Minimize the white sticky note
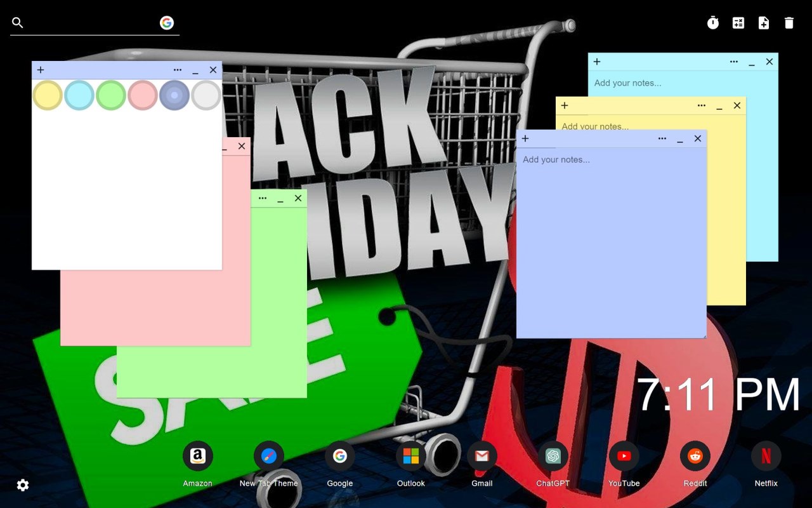This screenshot has height=508, width=812. [x=195, y=70]
